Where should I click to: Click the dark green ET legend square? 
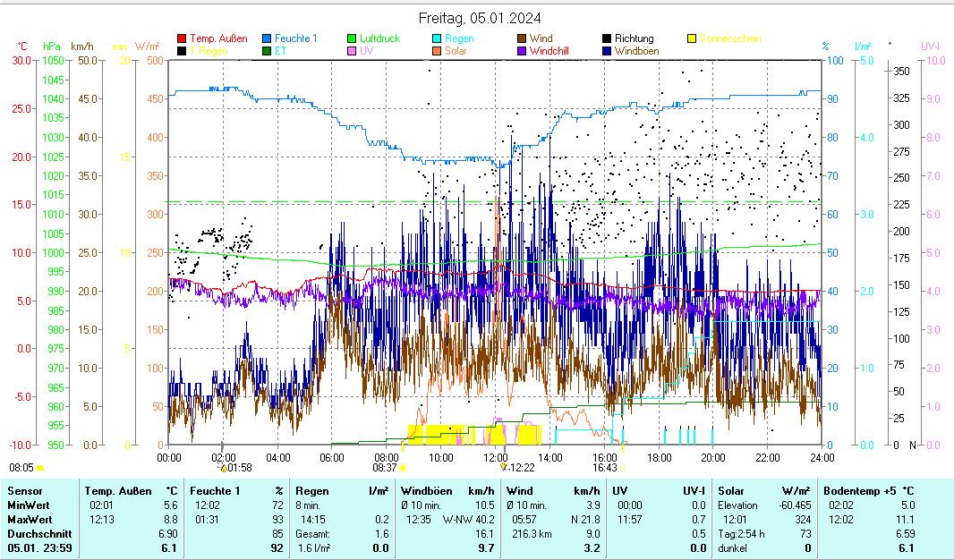[267, 51]
